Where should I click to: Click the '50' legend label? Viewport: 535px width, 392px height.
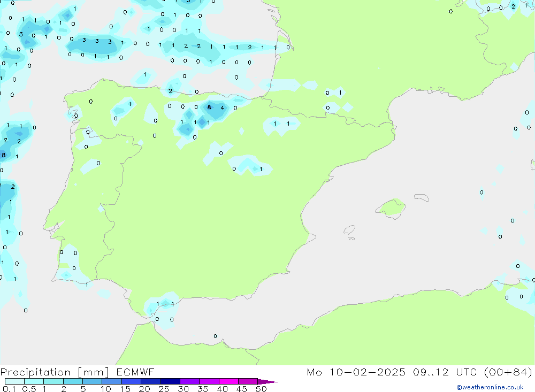point(261,389)
